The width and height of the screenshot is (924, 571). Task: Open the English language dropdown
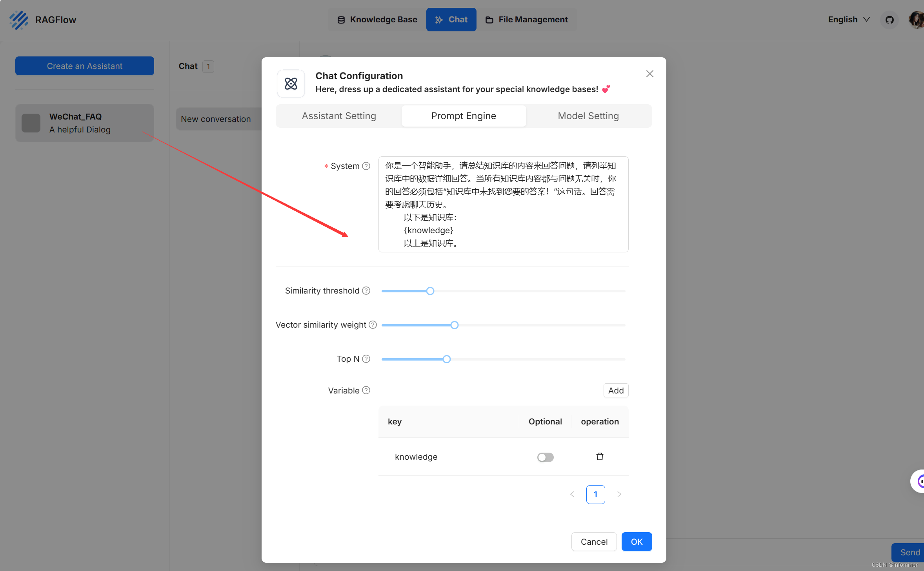click(849, 20)
